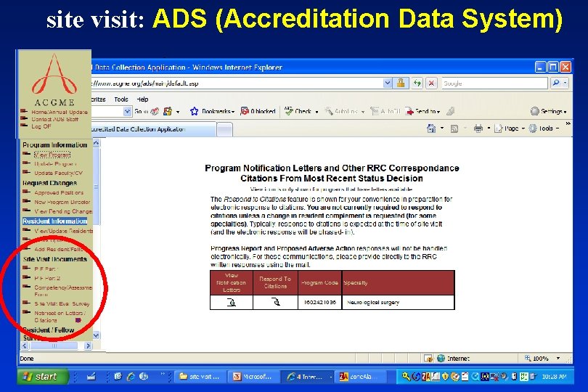Click the Log Off link
This screenshot has height=392, width=588.
41,126
